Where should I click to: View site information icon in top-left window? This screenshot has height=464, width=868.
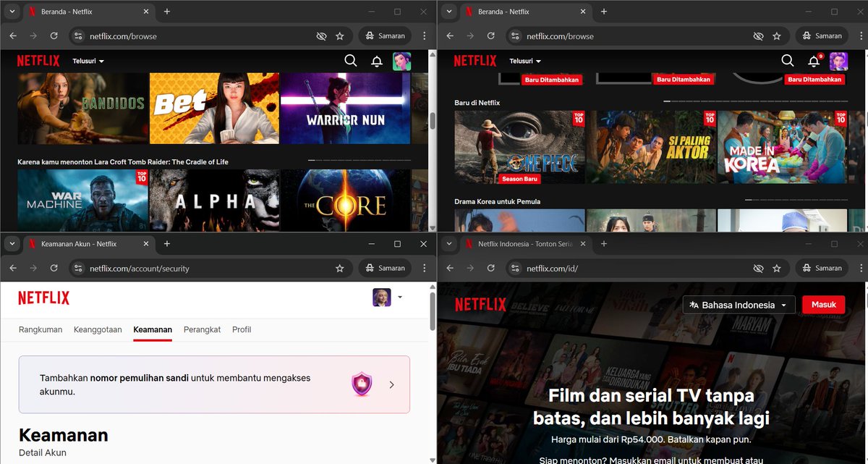point(78,36)
